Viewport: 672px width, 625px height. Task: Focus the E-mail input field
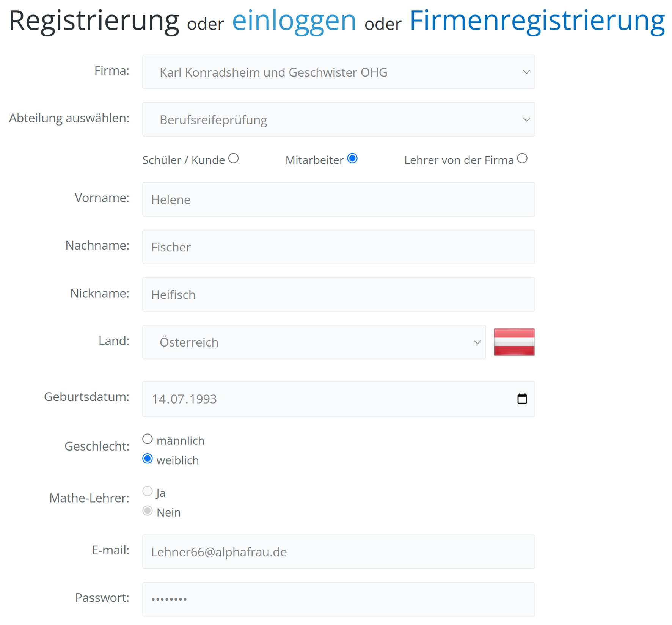point(338,552)
